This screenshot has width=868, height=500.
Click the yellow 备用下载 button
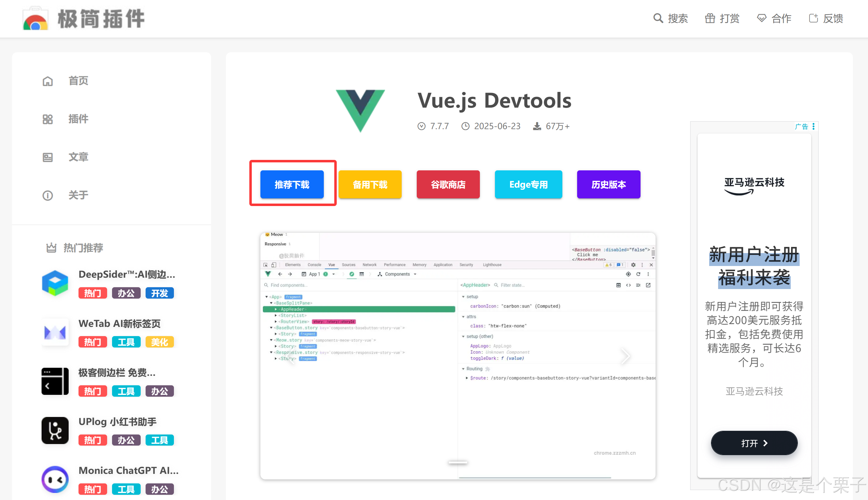click(x=370, y=185)
